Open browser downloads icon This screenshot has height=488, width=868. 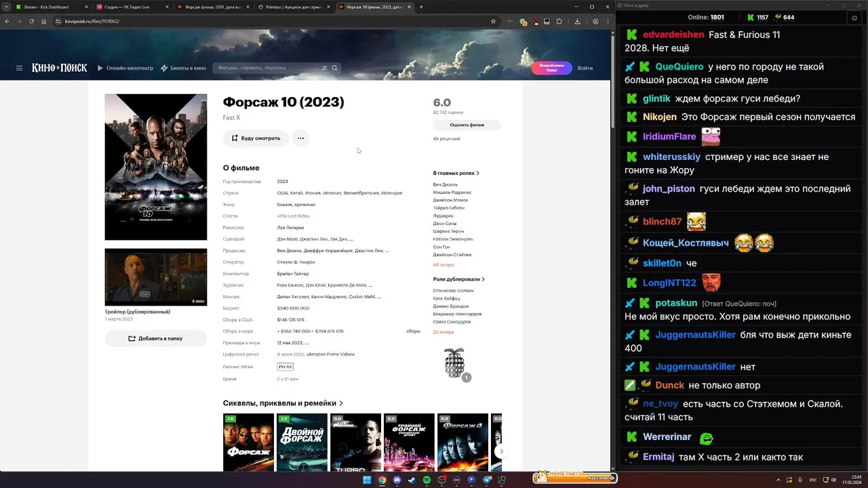click(577, 21)
